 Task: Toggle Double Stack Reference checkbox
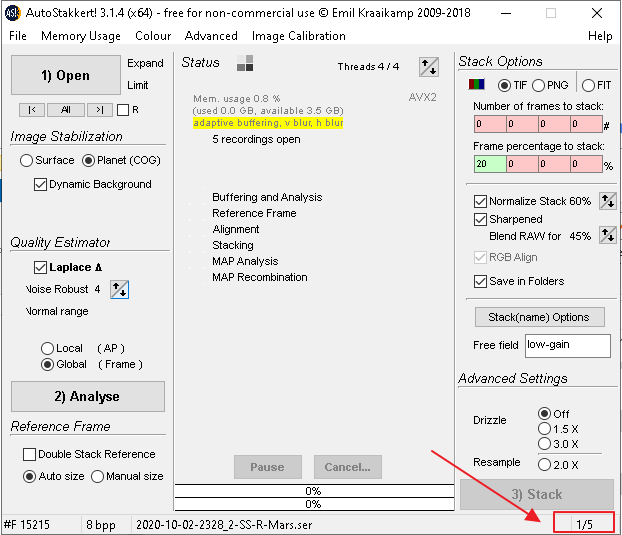[x=30, y=454]
